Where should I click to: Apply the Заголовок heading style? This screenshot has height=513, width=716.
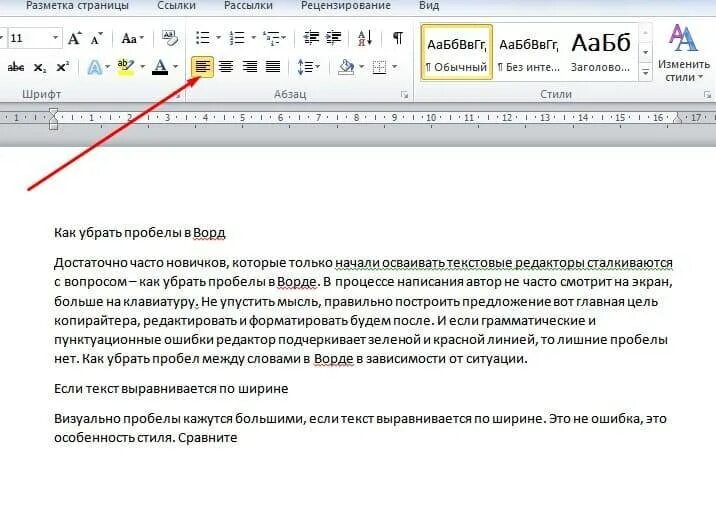coord(601,53)
